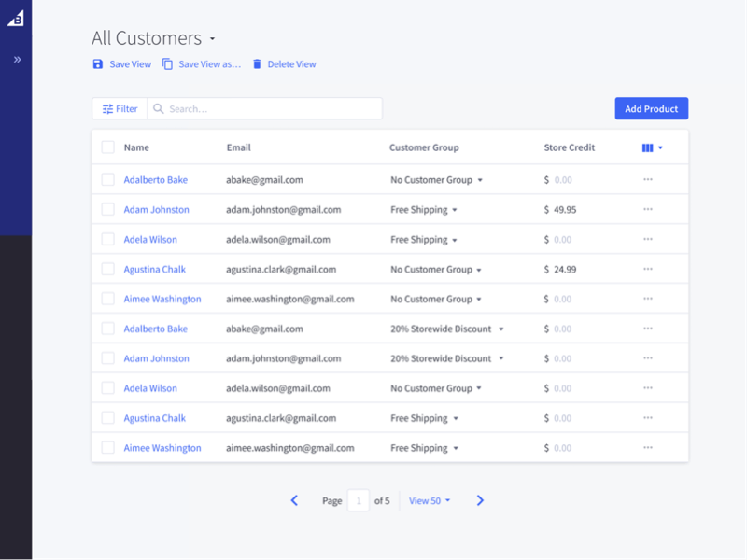Open the row actions menu for Adela Wilson
Viewport: 747px width, 560px height.
click(x=647, y=239)
